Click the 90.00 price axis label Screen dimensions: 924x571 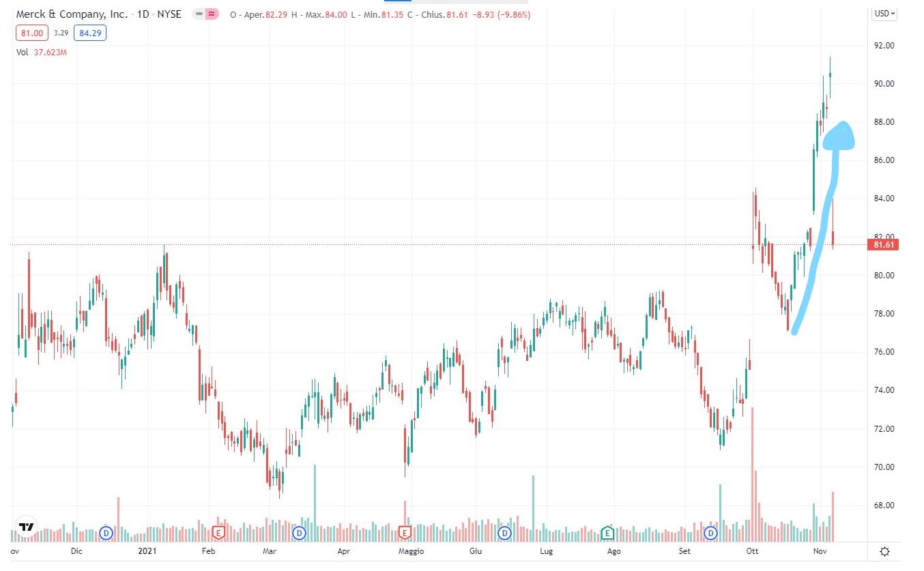(884, 83)
